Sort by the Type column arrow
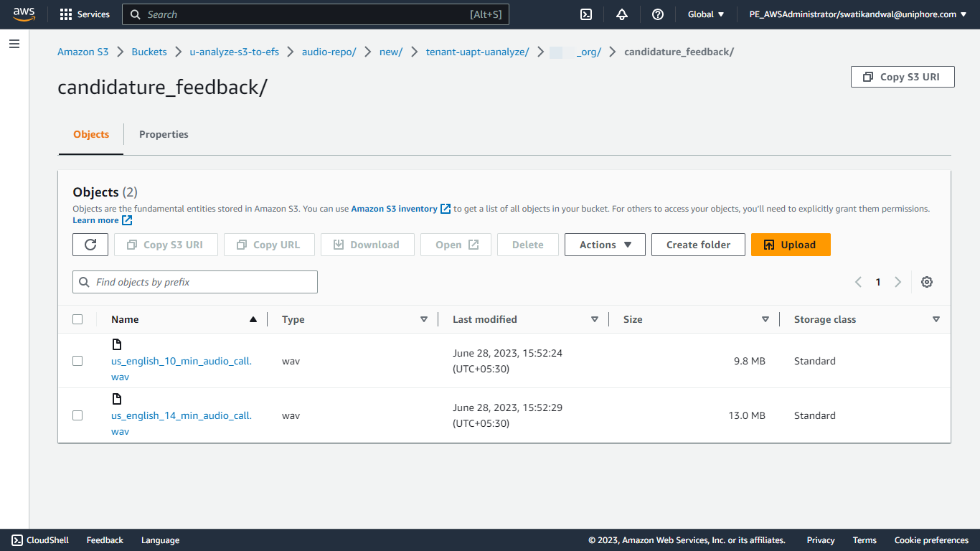The width and height of the screenshot is (980, 551). tap(424, 319)
